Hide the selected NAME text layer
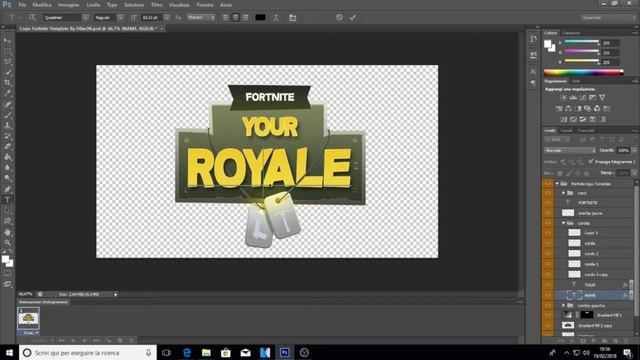Viewport: 640px width, 360px height. [x=547, y=295]
